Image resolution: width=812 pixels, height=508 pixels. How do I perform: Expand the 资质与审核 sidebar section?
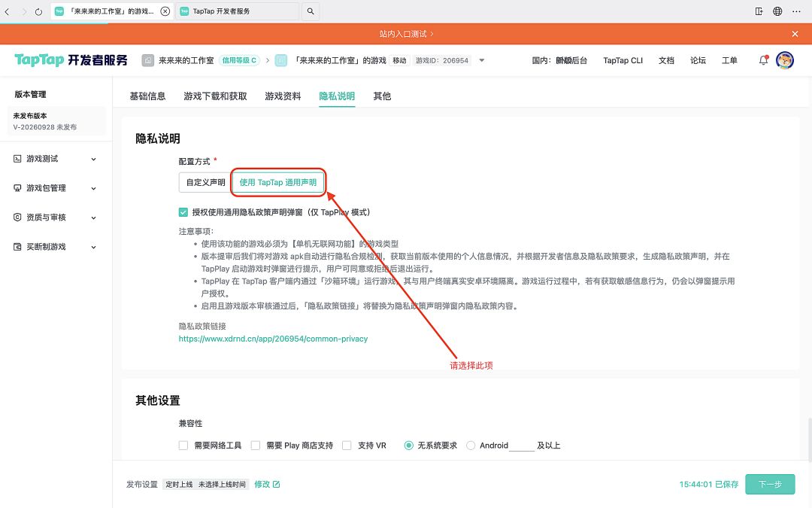click(94, 217)
